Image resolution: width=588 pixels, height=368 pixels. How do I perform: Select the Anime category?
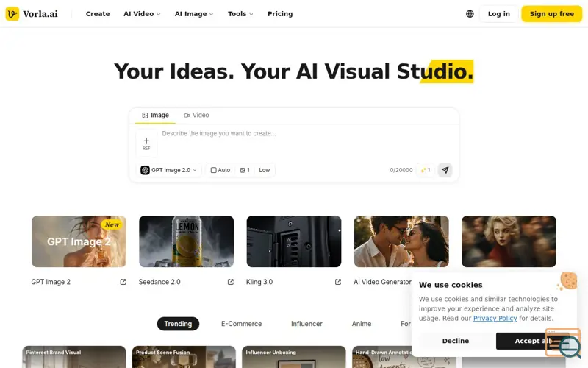(362, 324)
